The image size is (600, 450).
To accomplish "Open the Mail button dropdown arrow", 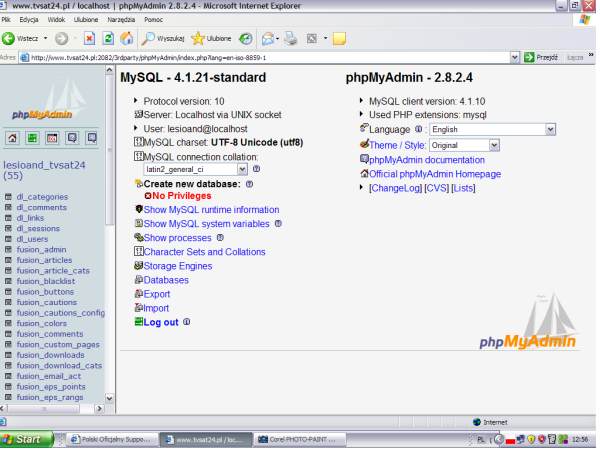I will pos(277,38).
